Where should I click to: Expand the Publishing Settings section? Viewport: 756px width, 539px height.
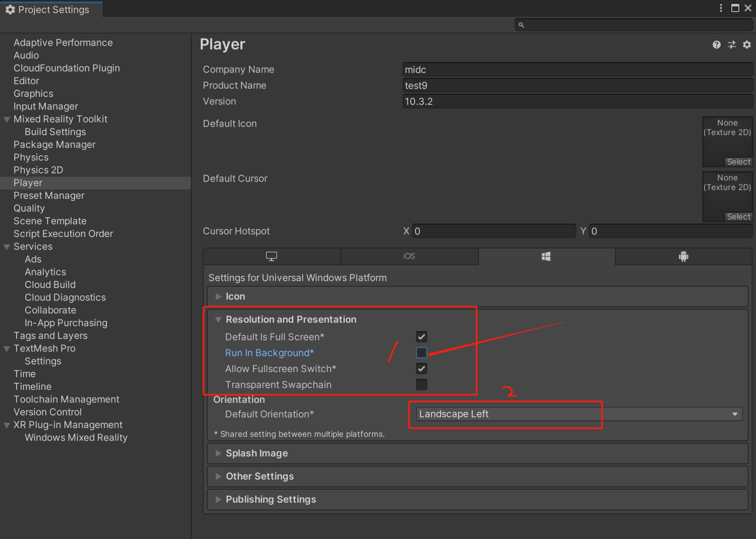pos(219,499)
